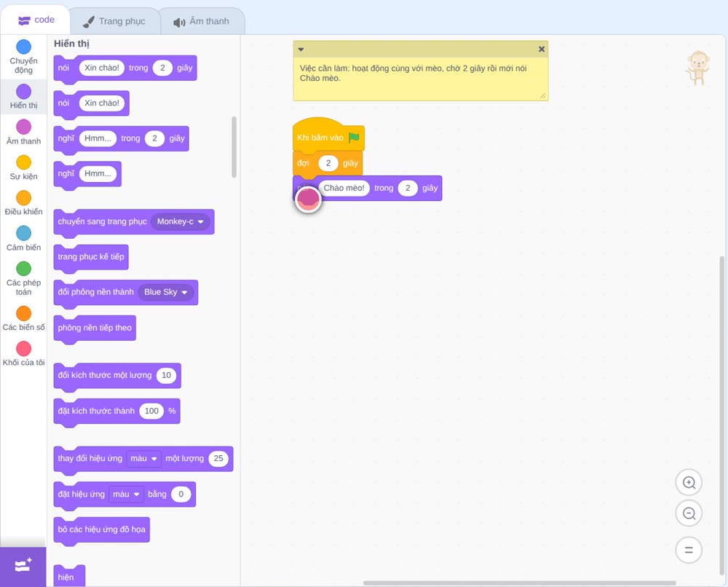Screen dimensions: 728x587
Task: Click the monkey sprite watermark thumbnail
Action: coord(697,68)
